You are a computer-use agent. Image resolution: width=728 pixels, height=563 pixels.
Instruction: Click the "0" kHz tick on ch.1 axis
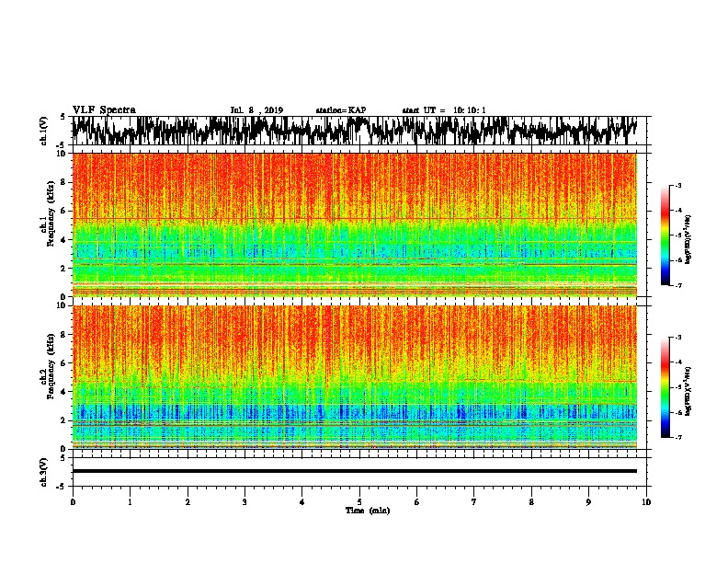[x=63, y=296]
